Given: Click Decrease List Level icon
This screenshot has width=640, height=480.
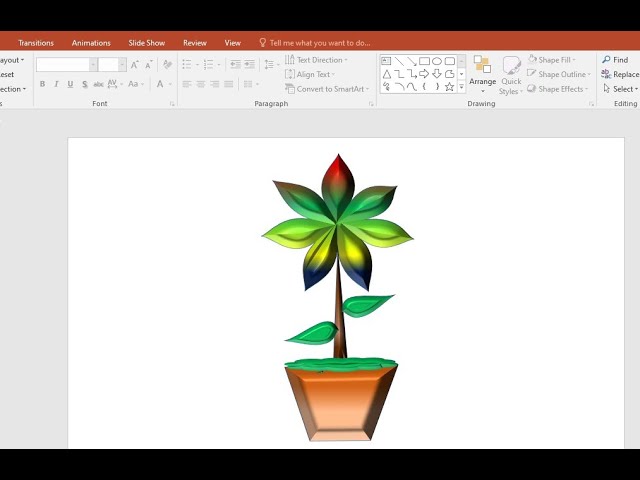Looking at the screenshot, I should click(236, 64).
